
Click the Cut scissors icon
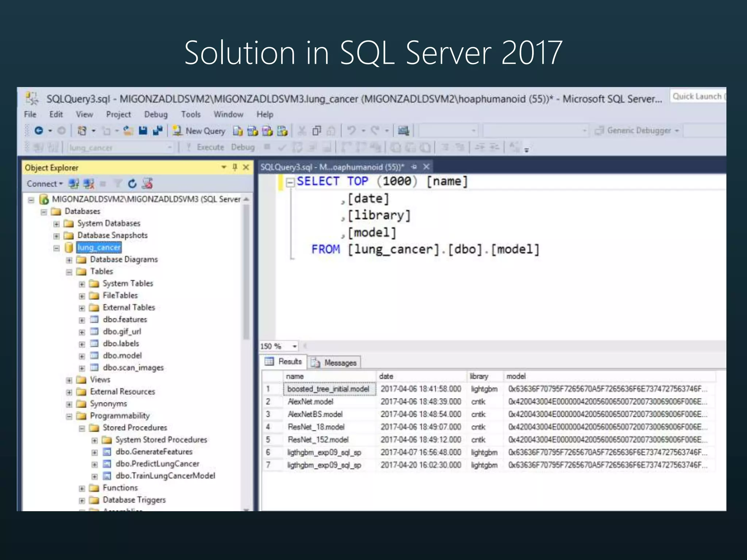(302, 131)
